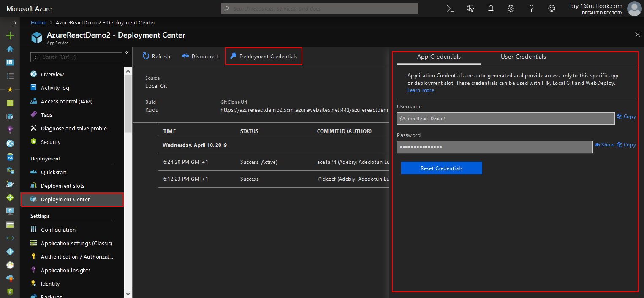The width and height of the screenshot is (644, 298).
Task: Open Monitor gauge icon in the left rail
Action: coord(10,265)
